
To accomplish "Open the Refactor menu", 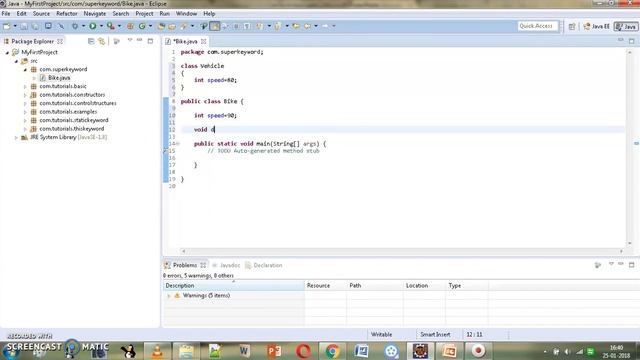I will click(x=67, y=13).
